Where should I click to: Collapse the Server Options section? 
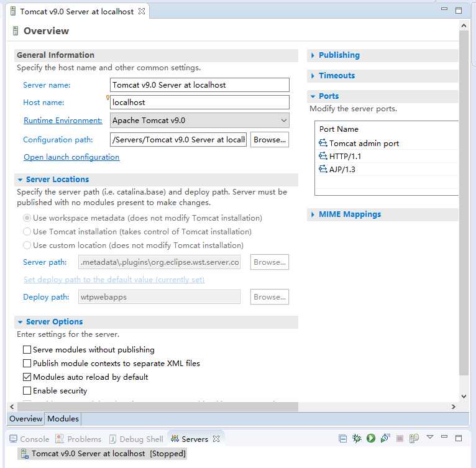point(20,322)
